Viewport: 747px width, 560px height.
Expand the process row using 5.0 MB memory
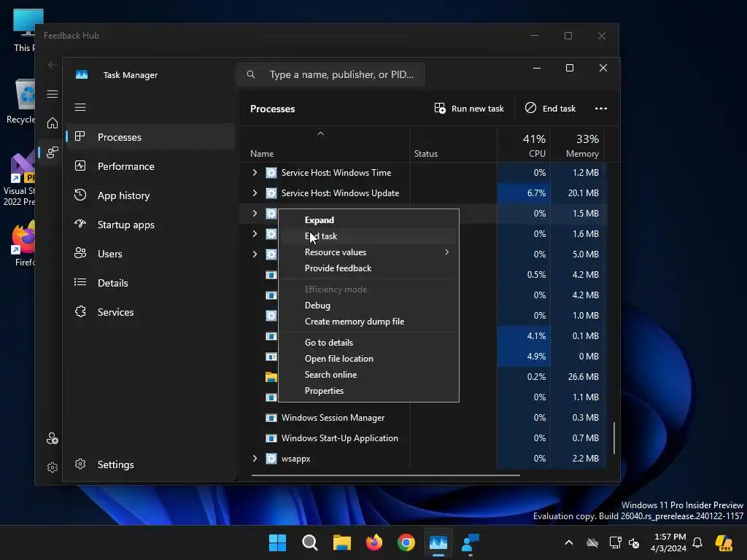point(255,254)
